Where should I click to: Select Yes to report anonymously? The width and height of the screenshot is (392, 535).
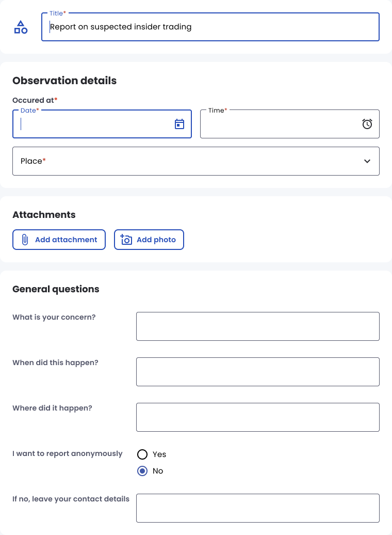(x=142, y=454)
